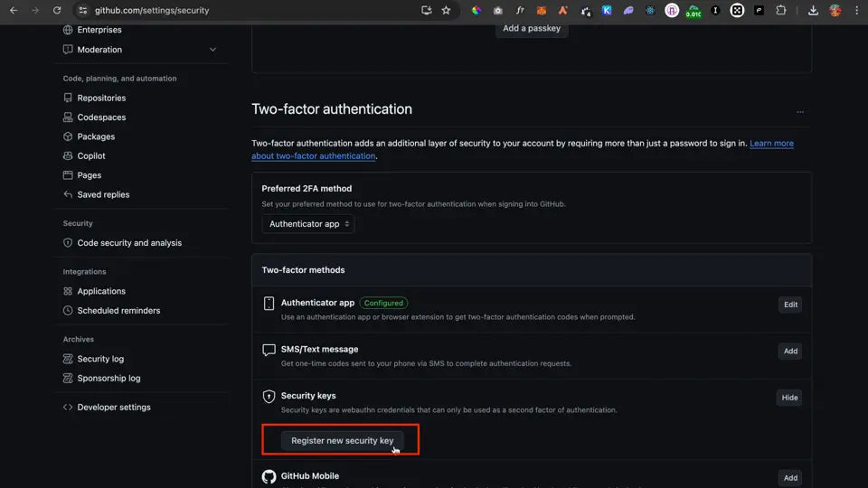Click Register new security key button
868x488 pixels.
coord(342,440)
